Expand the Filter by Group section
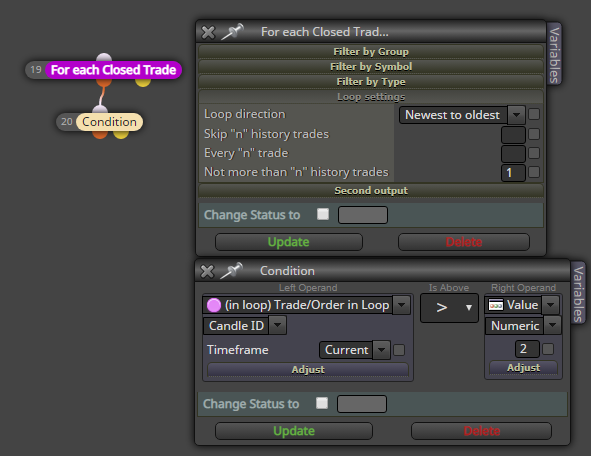 371,52
